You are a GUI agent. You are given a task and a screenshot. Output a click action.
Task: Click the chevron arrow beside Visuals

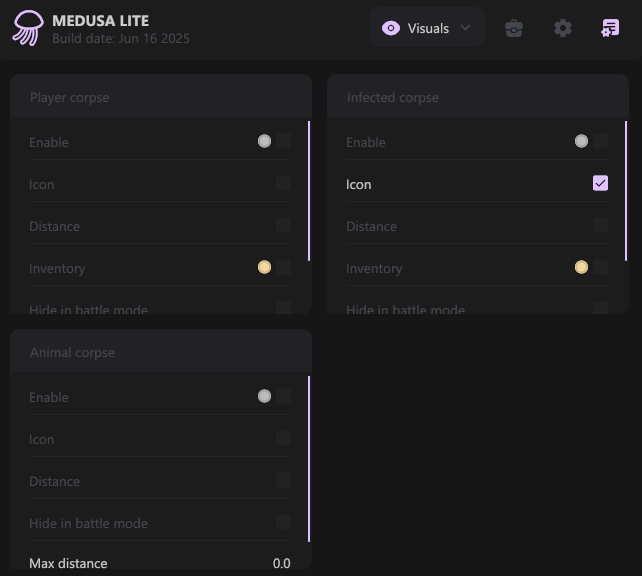[x=465, y=28]
